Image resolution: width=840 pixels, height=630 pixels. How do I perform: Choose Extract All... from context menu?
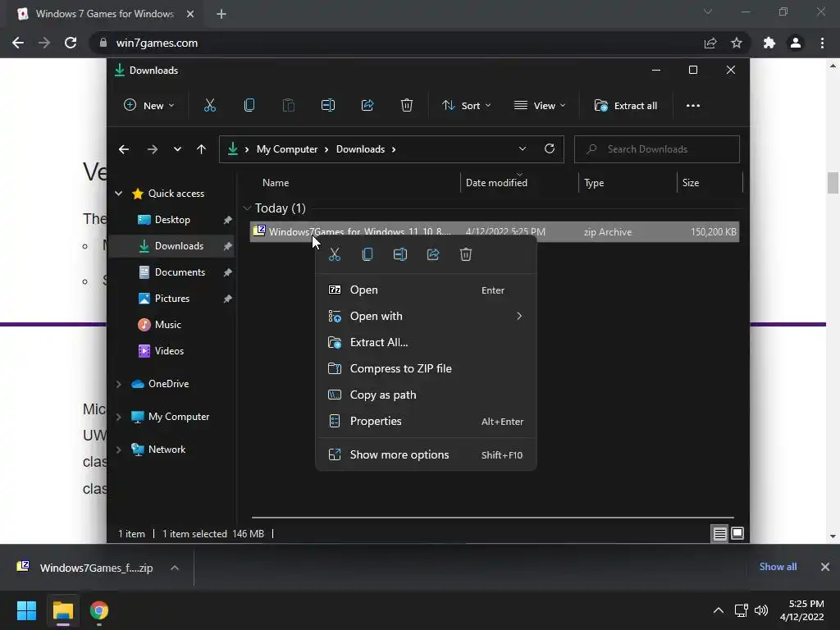point(426,342)
